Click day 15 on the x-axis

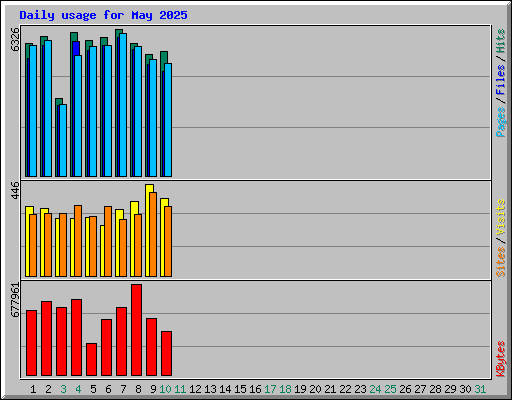point(240,389)
